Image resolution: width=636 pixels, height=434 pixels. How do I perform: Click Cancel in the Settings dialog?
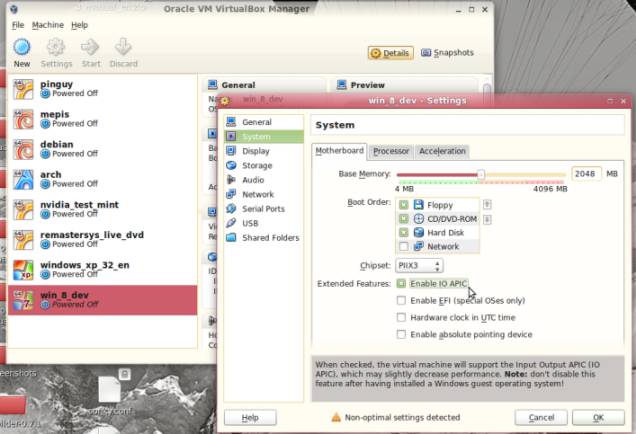click(541, 417)
